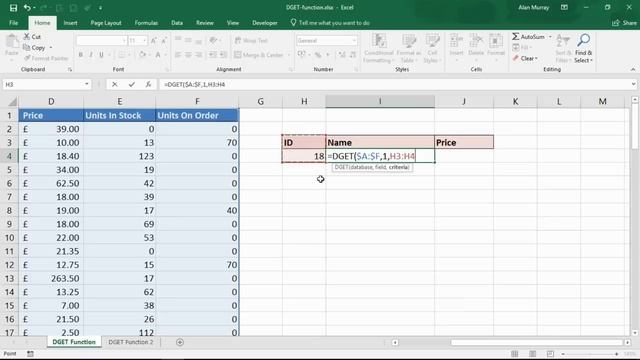Decrease the font size

coord(164,40)
